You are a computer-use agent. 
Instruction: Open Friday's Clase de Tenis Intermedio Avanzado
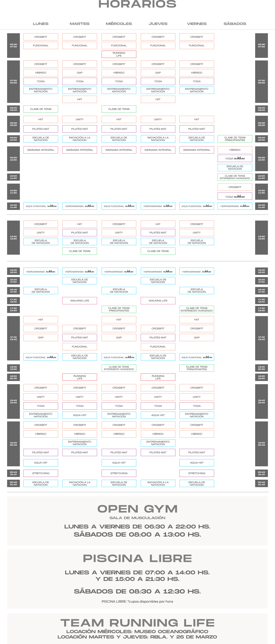(x=196, y=309)
